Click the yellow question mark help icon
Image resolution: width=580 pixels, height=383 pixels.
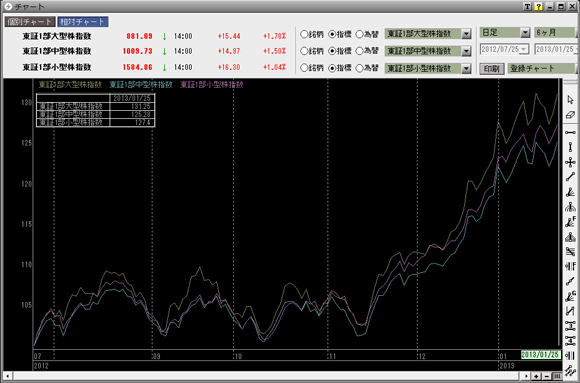coord(539,6)
